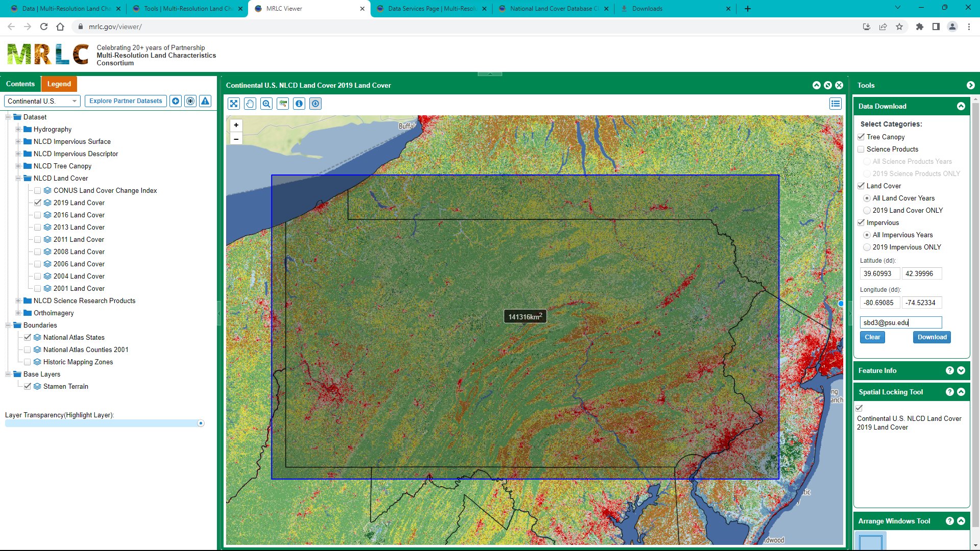Open the map legend list icon
980x551 pixels.
[836, 104]
